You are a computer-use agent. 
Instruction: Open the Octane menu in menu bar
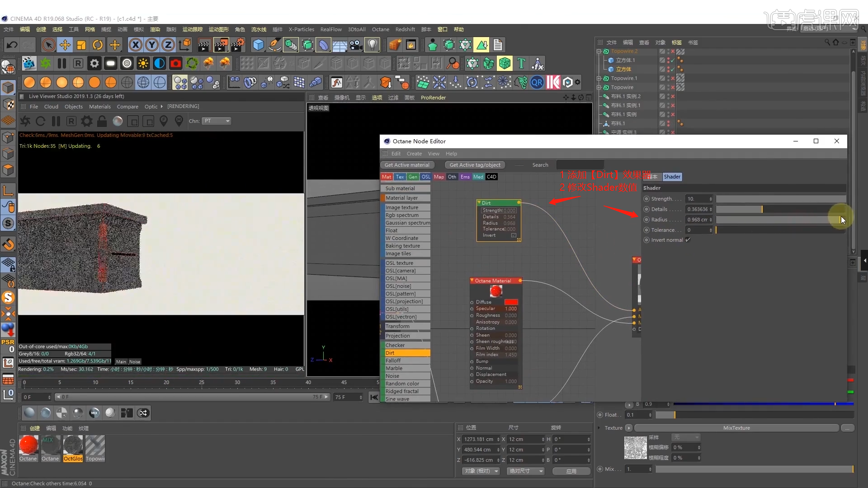(x=380, y=29)
